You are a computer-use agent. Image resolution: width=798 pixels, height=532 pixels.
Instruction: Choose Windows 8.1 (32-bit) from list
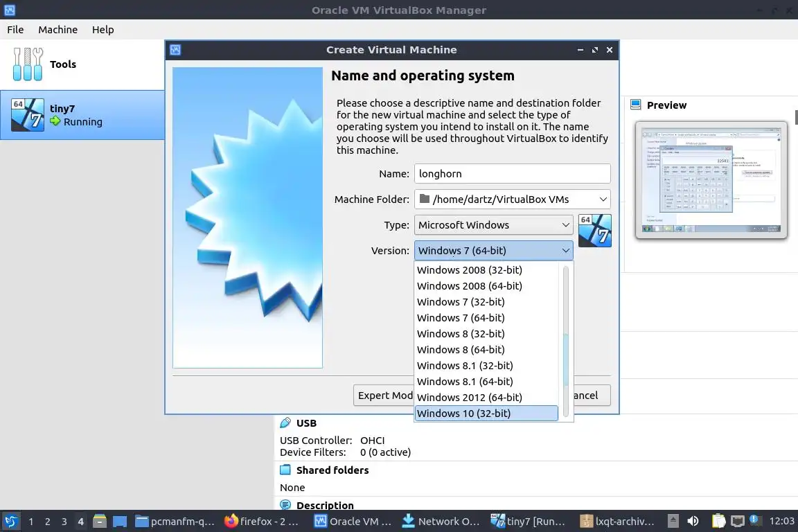(x=486, y=366)
